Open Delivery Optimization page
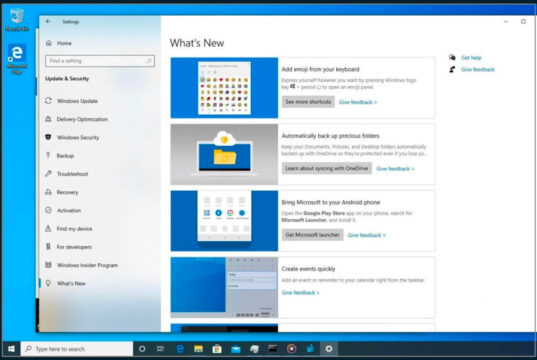This screenshot has width=537, height=360. [x=82, y=119]
